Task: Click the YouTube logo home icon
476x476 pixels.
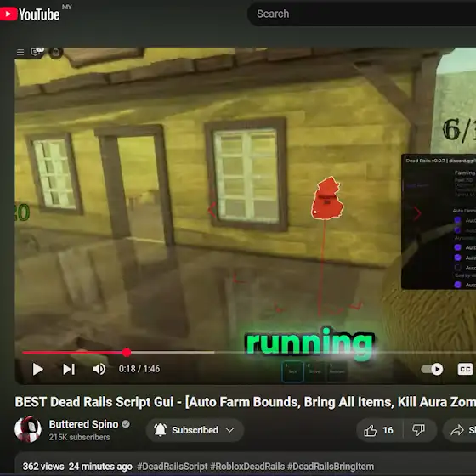Action: tap(30, 14)
